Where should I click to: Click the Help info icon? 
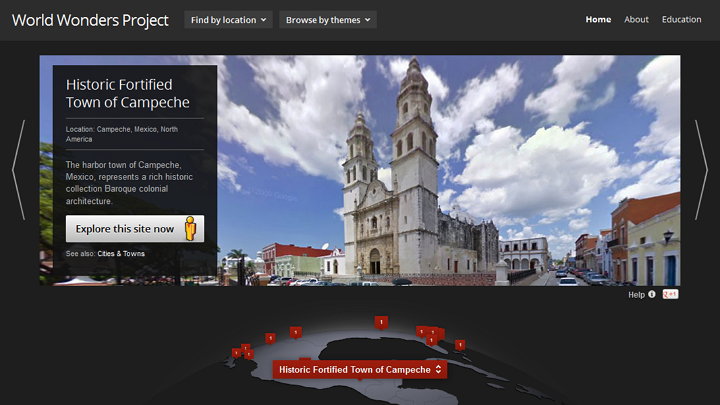pyautogui.click(x=652, y=294)
